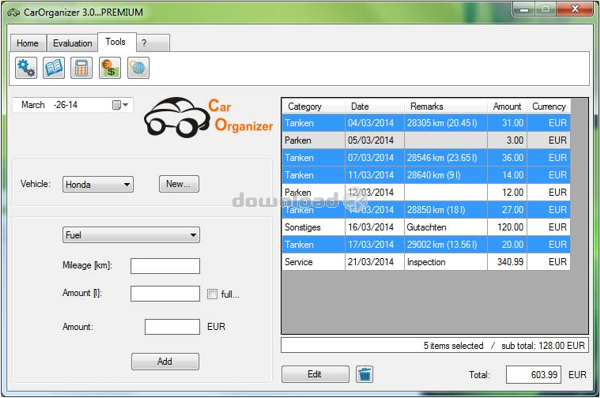Open the Fuel category dropdown
Viewport: 600px width, 398px height.
tap(131, 235)
